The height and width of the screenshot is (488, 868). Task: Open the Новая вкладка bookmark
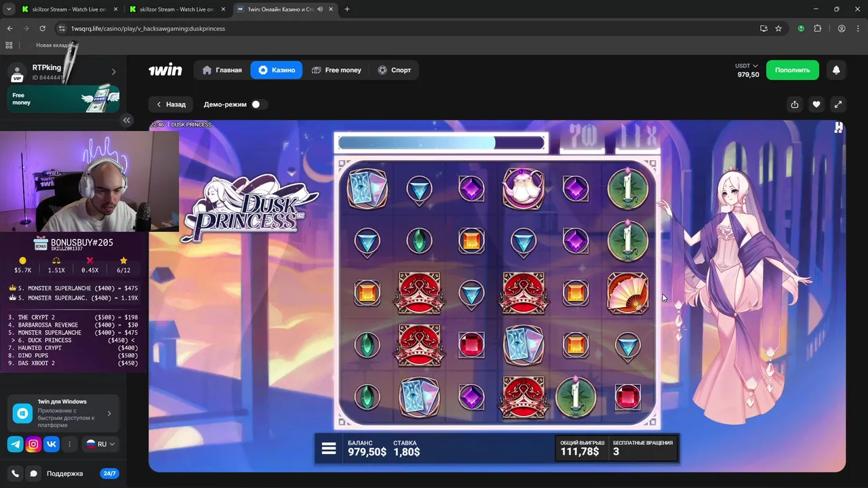point(53,45)
